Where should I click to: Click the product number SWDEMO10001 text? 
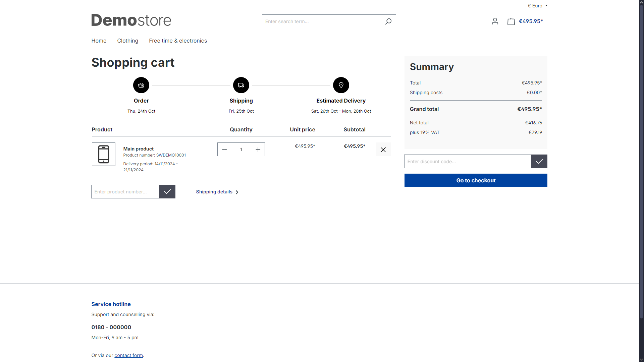pos(171,155)
